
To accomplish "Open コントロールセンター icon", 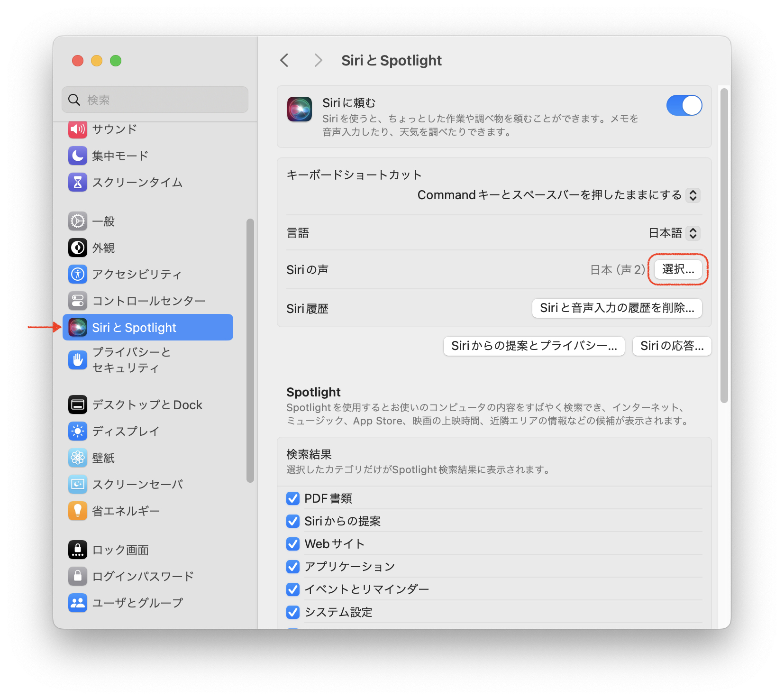I will pos(78,301).
